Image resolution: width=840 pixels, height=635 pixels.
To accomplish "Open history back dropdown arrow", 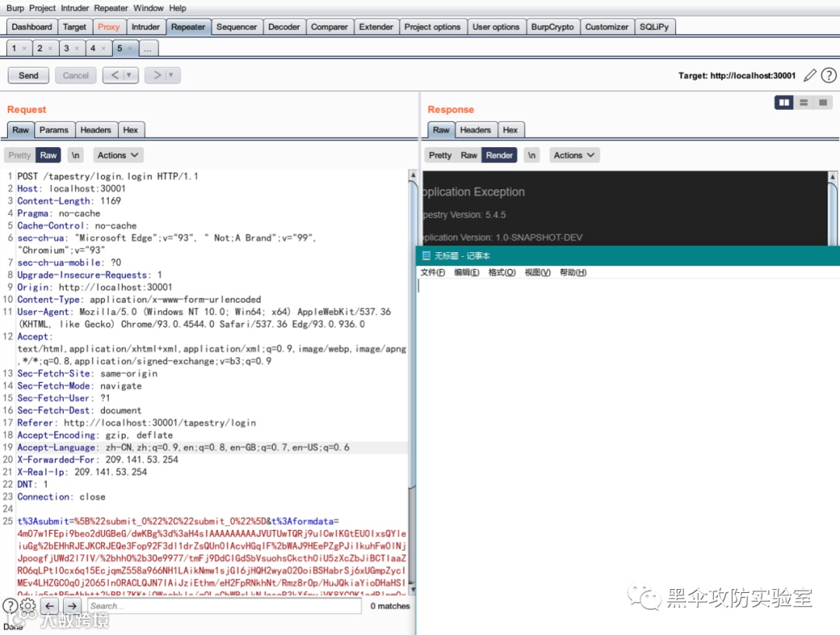I will coord(129,75).
